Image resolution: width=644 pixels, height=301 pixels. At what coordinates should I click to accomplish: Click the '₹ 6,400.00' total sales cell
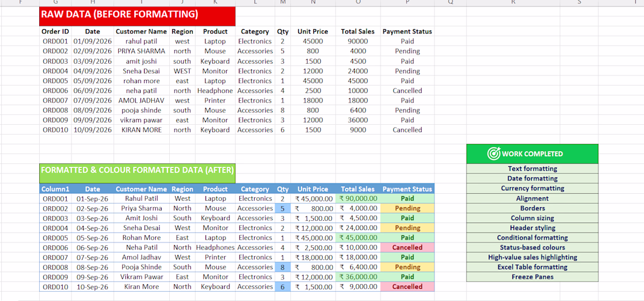click(358, 267)
